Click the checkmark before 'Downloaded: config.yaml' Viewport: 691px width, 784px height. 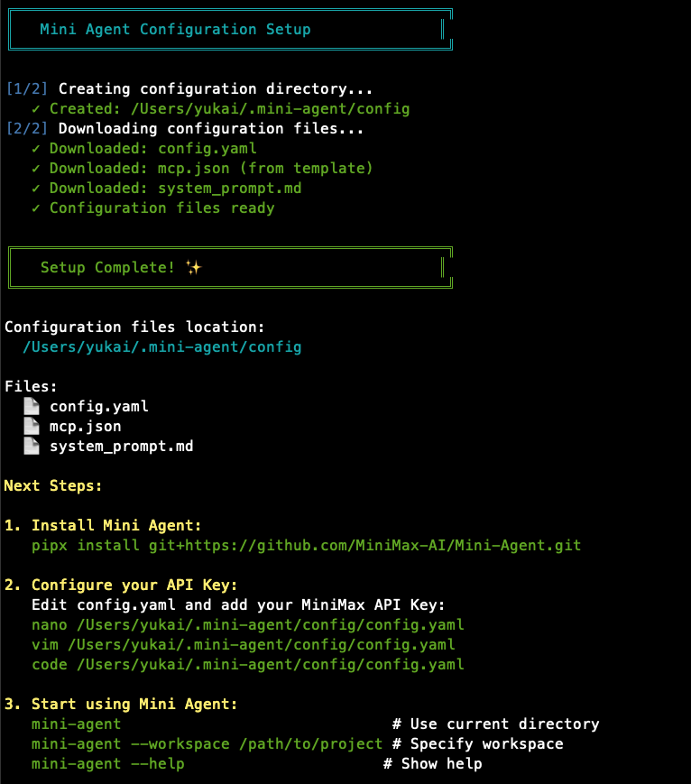point(36,149)
